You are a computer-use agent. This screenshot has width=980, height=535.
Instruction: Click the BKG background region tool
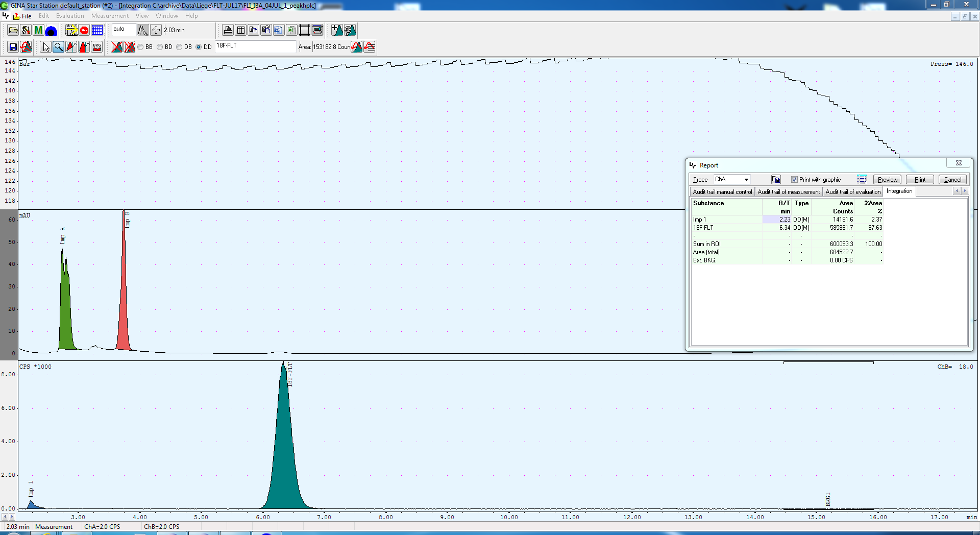96,47
